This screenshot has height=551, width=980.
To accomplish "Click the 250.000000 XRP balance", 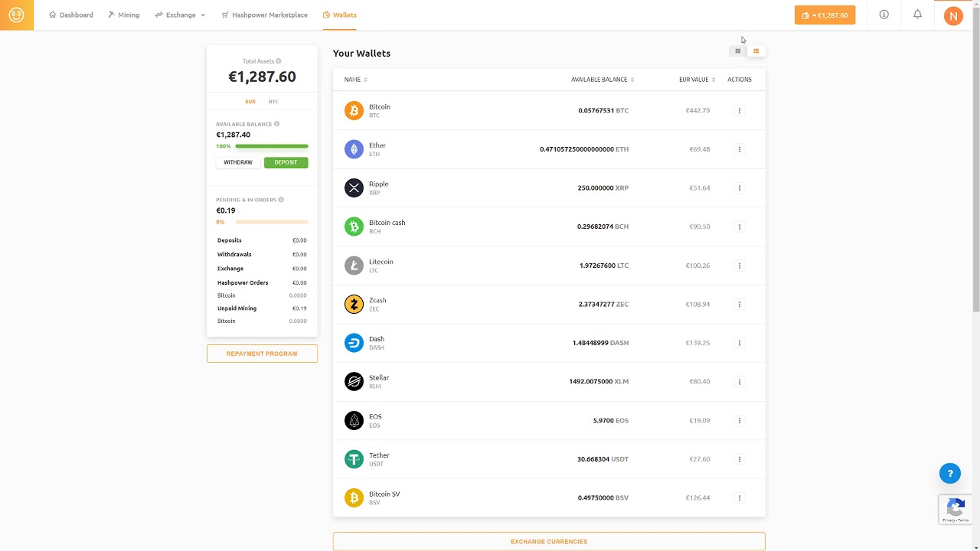I will [603, 188].
